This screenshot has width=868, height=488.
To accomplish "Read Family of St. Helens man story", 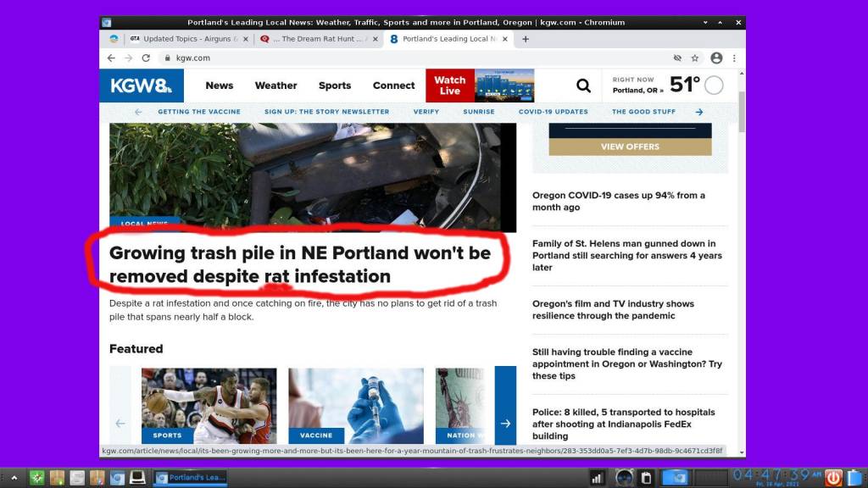I will click(x=627, y=256).
